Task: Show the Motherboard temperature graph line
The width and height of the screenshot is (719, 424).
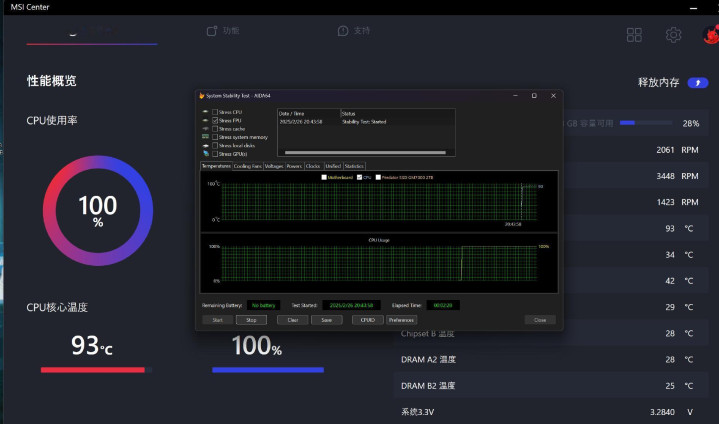Action: (x=324, y=177)
